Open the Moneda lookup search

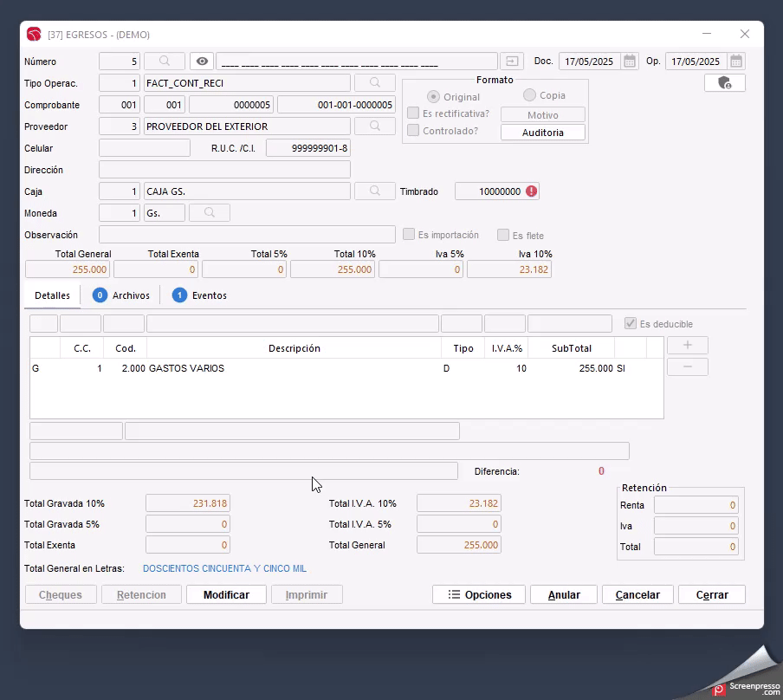(209, 213)
